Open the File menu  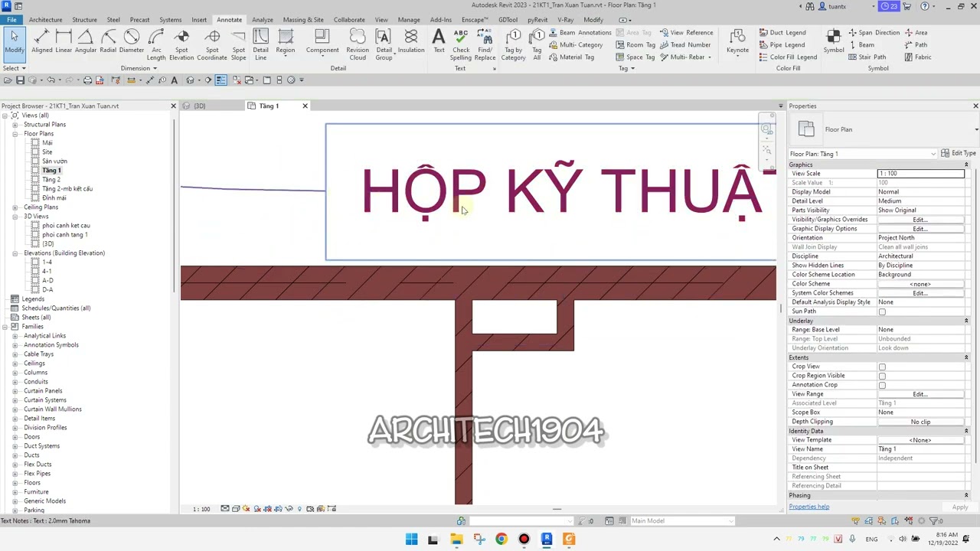tap(11, 20)
